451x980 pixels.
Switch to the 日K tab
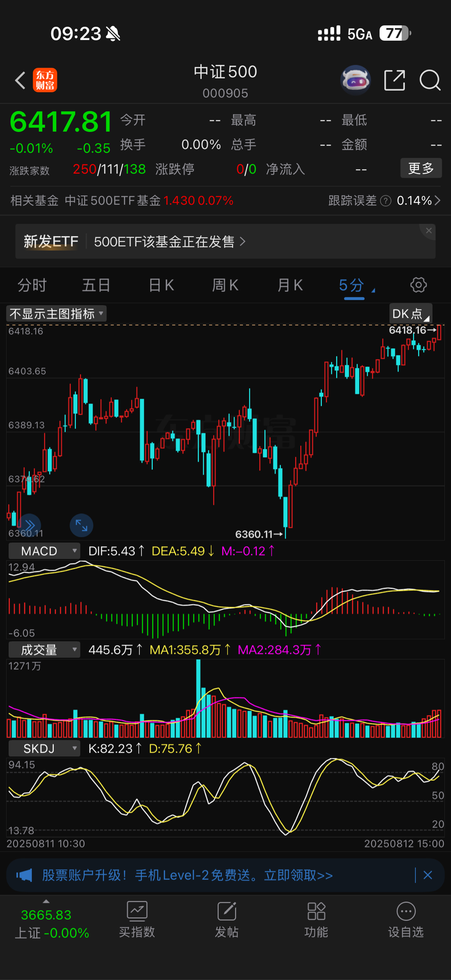[161, 285]
